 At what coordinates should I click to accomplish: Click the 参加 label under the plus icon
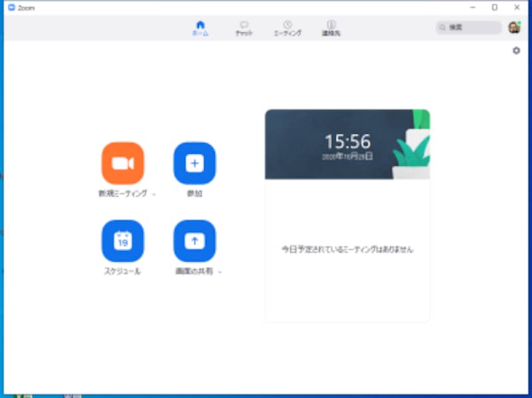click(x=194, y=193)
